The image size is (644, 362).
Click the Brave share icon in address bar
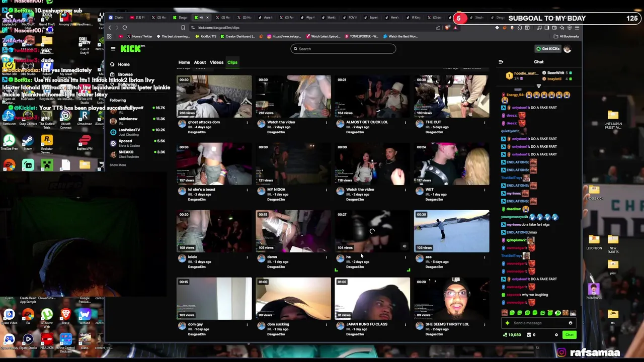click(x=438, y=28)
